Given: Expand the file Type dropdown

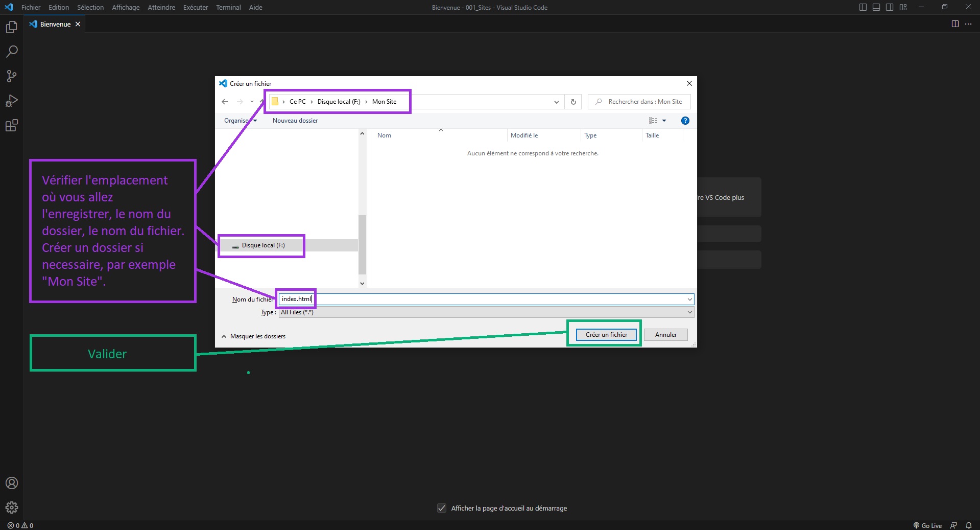Looking at the screenshot, I should pos(689,312).
